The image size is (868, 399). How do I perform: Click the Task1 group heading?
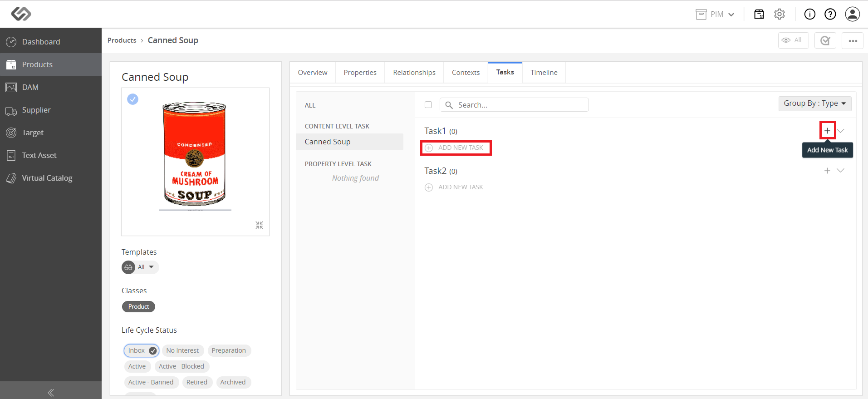[x=441, y=131]
